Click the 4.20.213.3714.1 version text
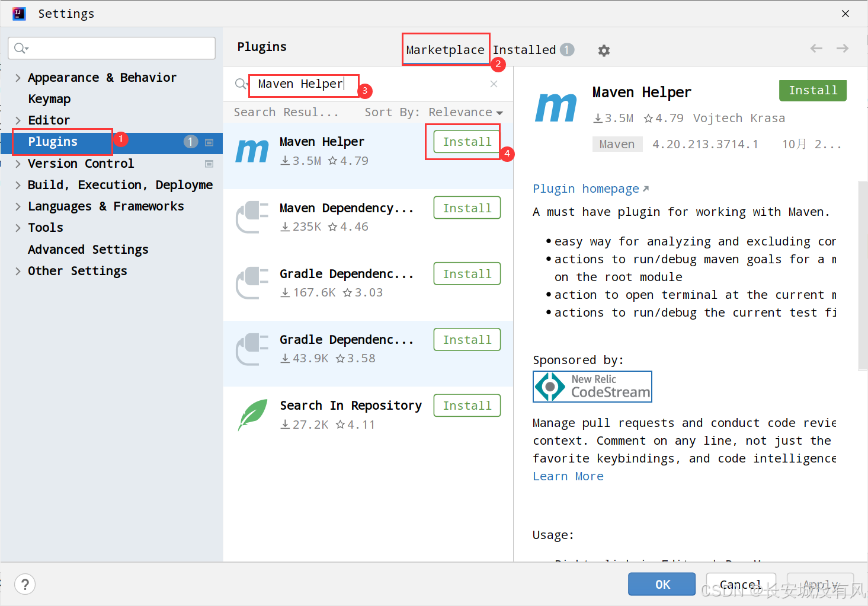This screenshot has height=606, width=868. (705, 144)
